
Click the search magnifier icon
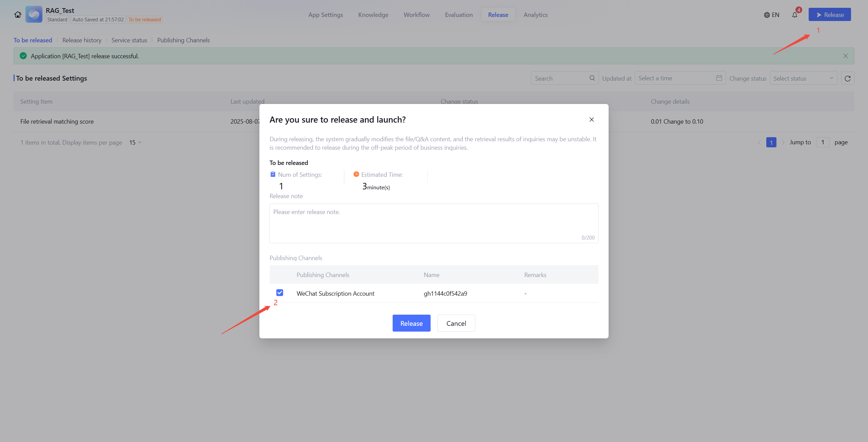pos(592,78)
